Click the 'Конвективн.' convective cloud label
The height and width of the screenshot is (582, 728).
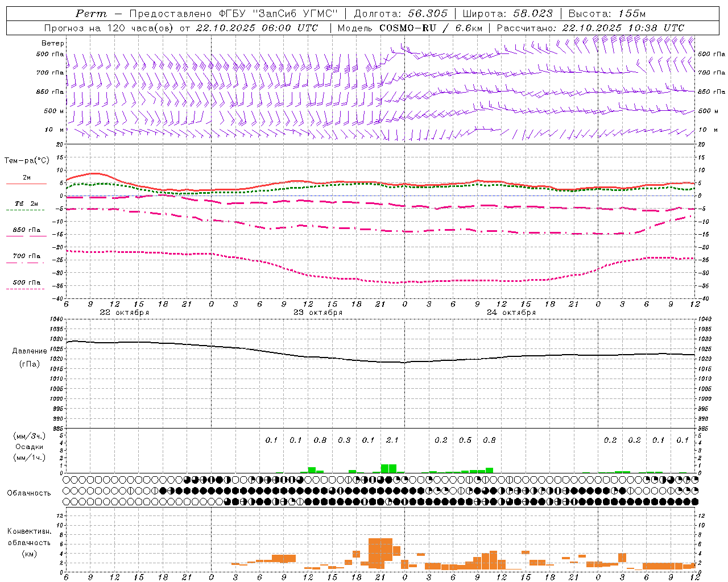[29, 531]
